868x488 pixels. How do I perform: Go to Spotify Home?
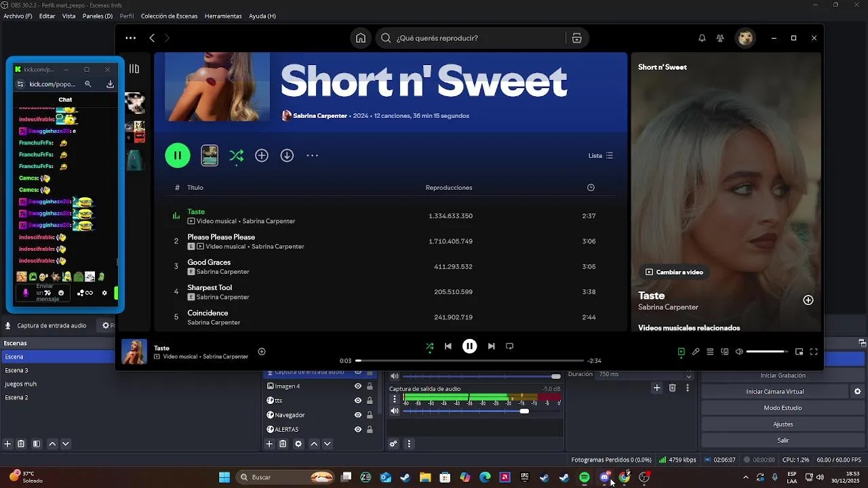(361, 38)
